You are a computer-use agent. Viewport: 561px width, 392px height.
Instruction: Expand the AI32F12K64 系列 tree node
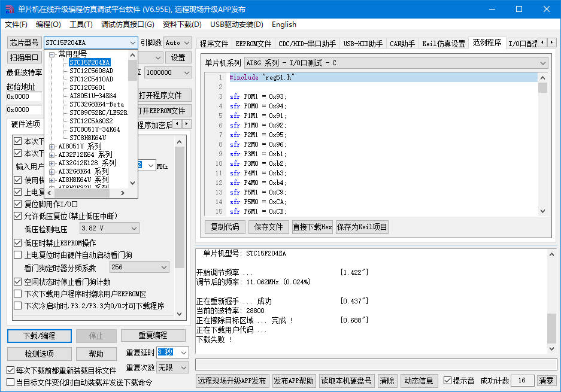click(52, 155)
